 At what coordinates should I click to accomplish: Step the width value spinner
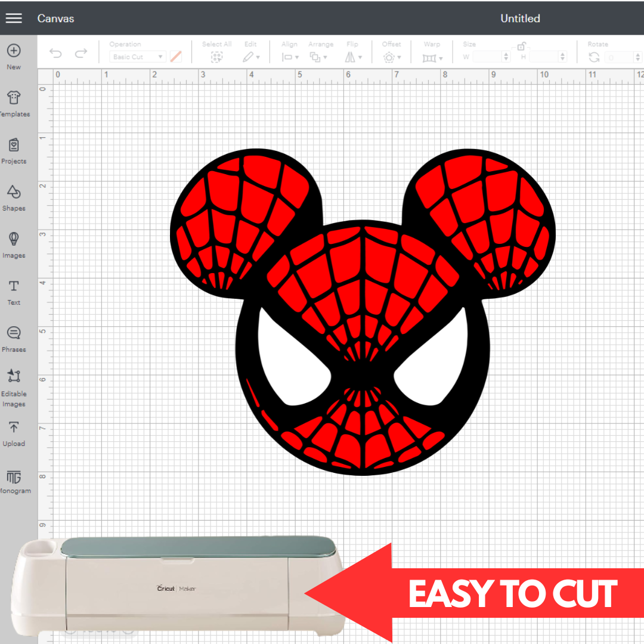pos(506,57)
